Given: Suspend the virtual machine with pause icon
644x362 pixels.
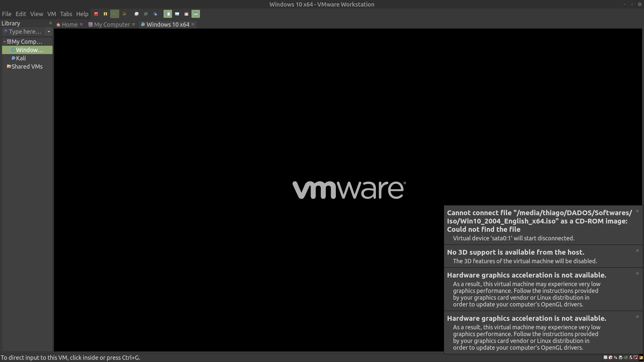Looking at the screenshot, I should click(x=105, y=14).
